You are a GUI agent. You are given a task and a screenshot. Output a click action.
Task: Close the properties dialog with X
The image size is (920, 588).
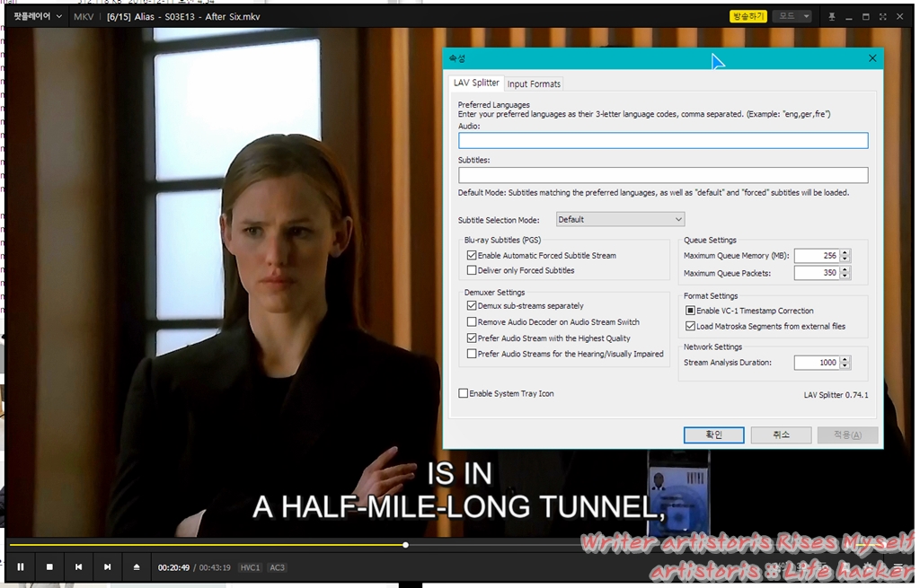[x=872, y=58]
